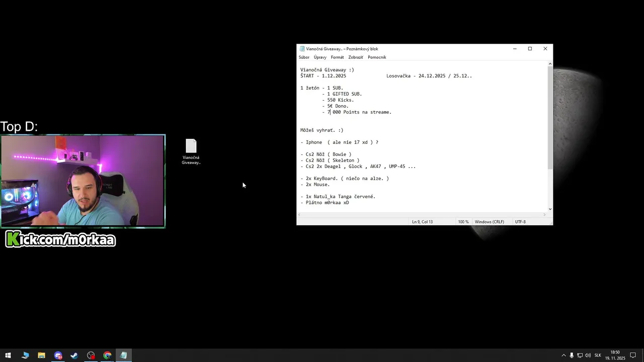Viewport: 644px width, 362px height.
Task: Open the Úpravy menu in Notepad
Action: (320, 57)
